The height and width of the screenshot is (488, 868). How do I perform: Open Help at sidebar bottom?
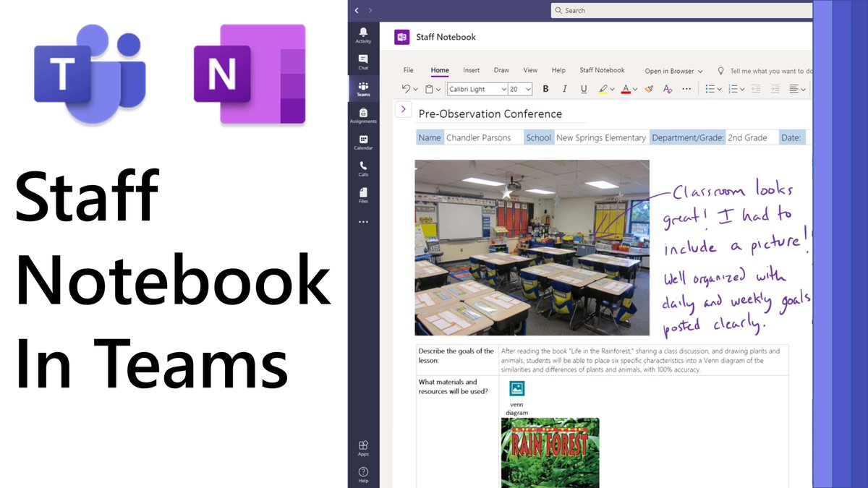click(x=363, y=474)
